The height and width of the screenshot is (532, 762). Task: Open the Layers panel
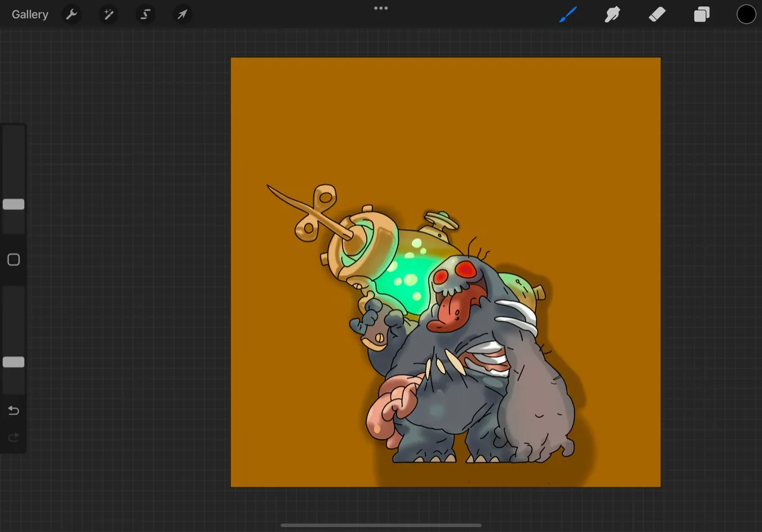tap(702, 14)
